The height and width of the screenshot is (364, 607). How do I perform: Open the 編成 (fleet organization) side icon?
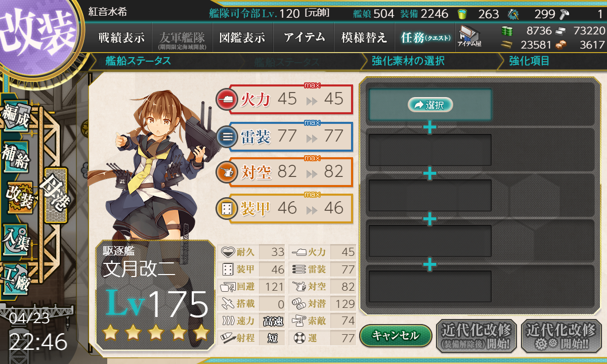(15, 118)
